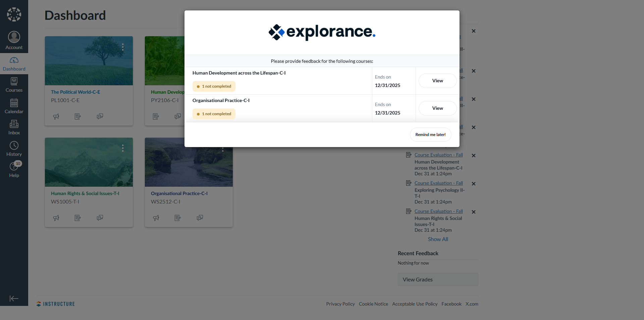This screenshot has width=644, height=320.
Task: Click the Dashboard page heading
Action: coord(75,15)
